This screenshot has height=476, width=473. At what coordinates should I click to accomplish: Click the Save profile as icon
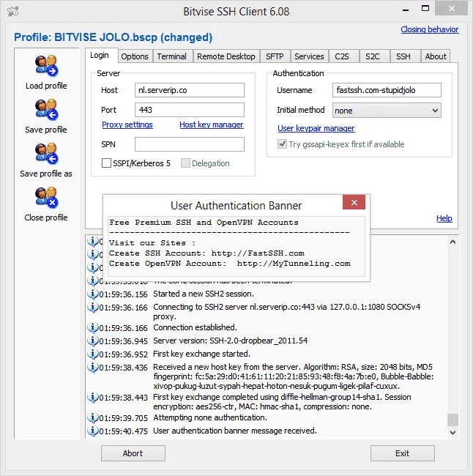[x=46, y=154]
